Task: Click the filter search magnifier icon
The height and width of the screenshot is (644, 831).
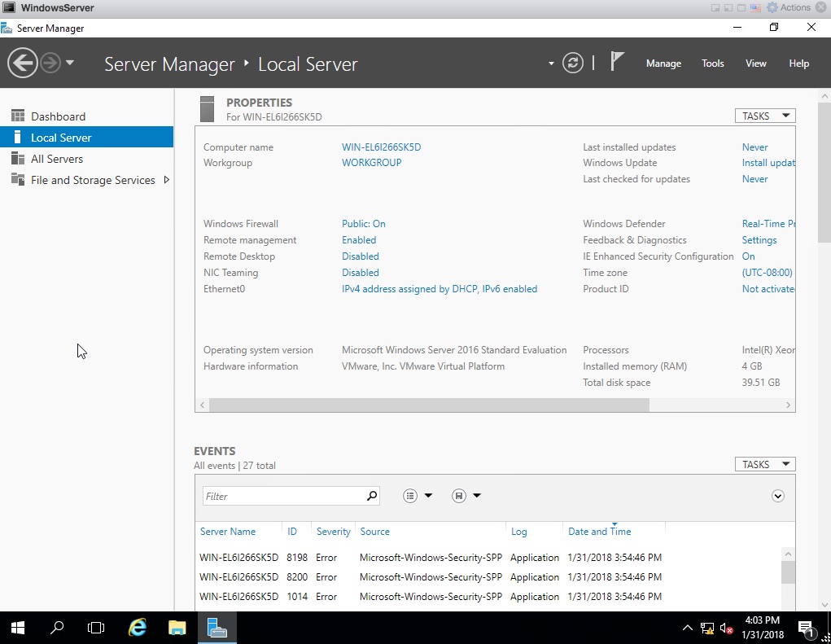Action: click(372, 496)
